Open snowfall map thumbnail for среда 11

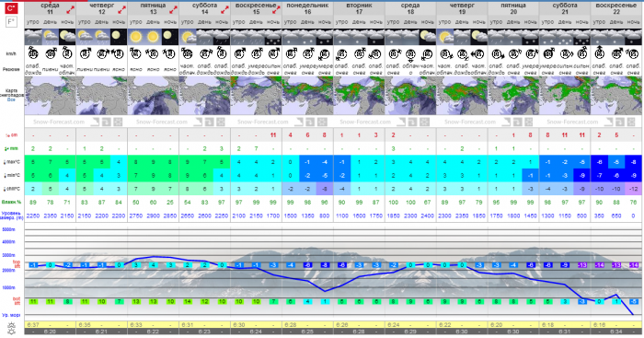coord(50,96)
